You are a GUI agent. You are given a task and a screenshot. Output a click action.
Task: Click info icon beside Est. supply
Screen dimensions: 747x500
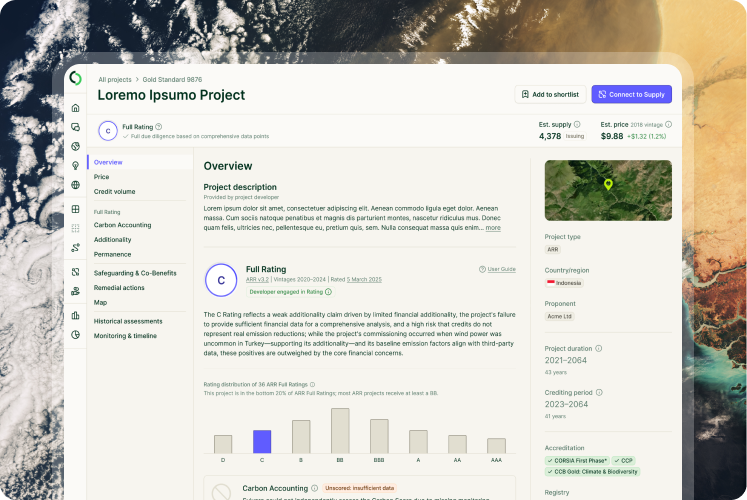(577, 124)
